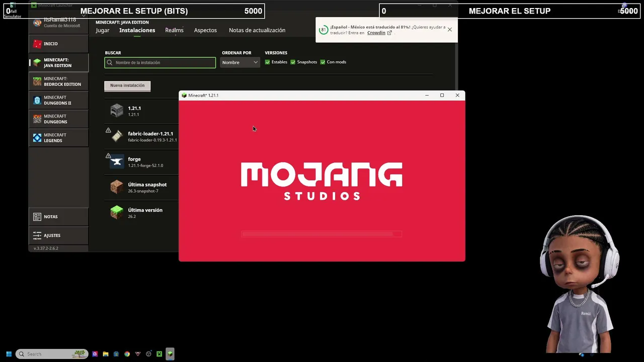Dismiss the translation notification banner
The width and height of the screenshot is (644, 362).
pos(450,30)
